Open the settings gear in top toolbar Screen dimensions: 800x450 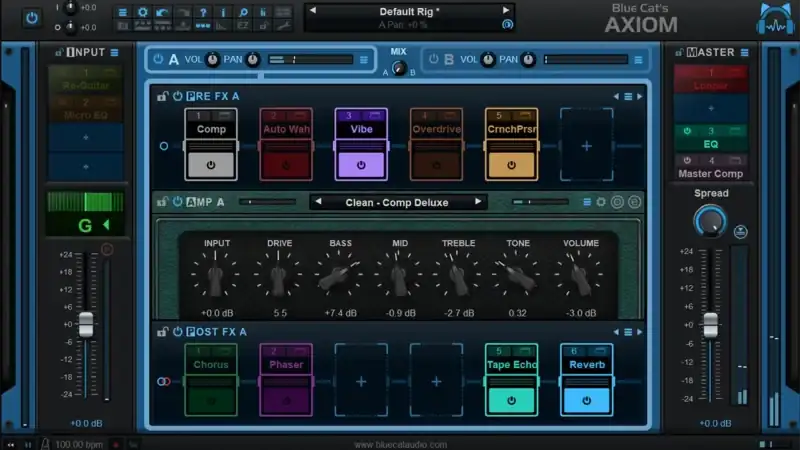point(142,12)
